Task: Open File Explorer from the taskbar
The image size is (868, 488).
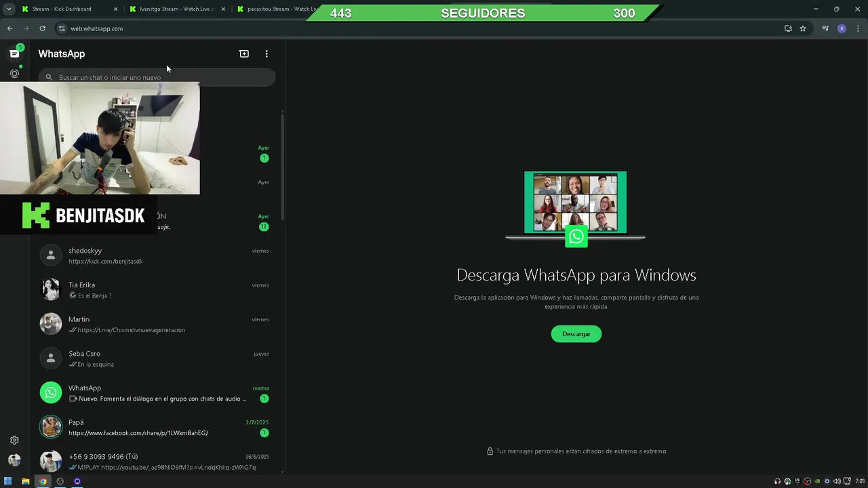Action: pos(26,481)
